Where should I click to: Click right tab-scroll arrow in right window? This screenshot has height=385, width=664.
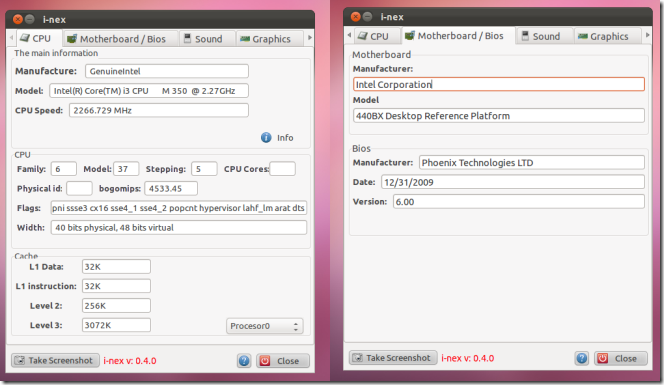647,35
